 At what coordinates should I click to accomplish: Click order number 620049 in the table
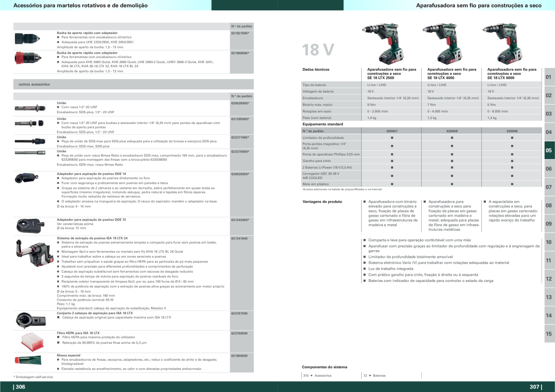click(512, 131)
